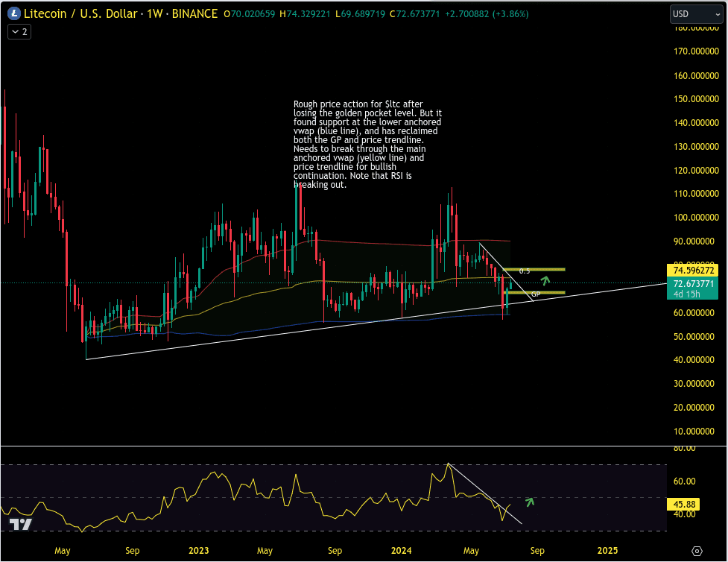Click the Litecoin / U.S. Dollar symbol title

pos(80,14)
